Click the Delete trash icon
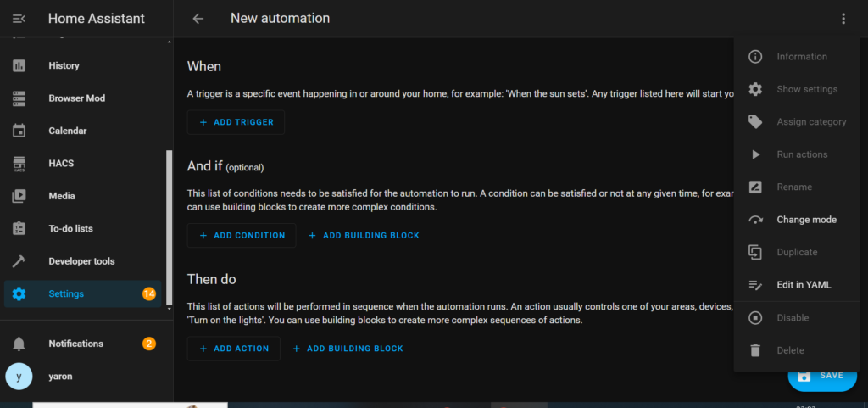 [755, 350]
